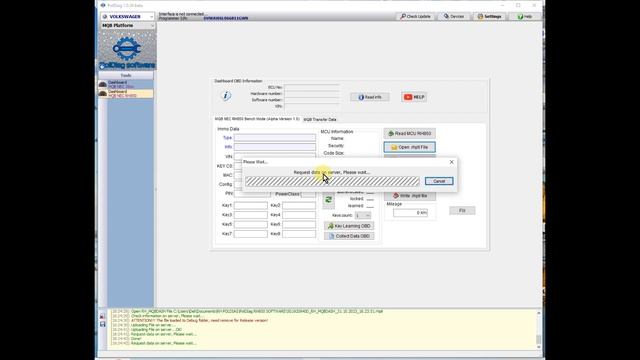Click the Write .mpt file button
Screen dimensions: 640x360
click(409, 196)
